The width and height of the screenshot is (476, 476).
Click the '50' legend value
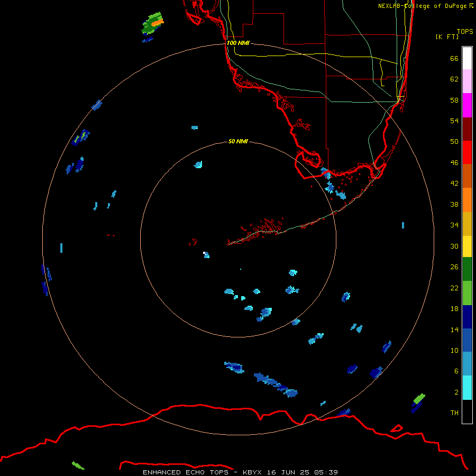(454, 141)
